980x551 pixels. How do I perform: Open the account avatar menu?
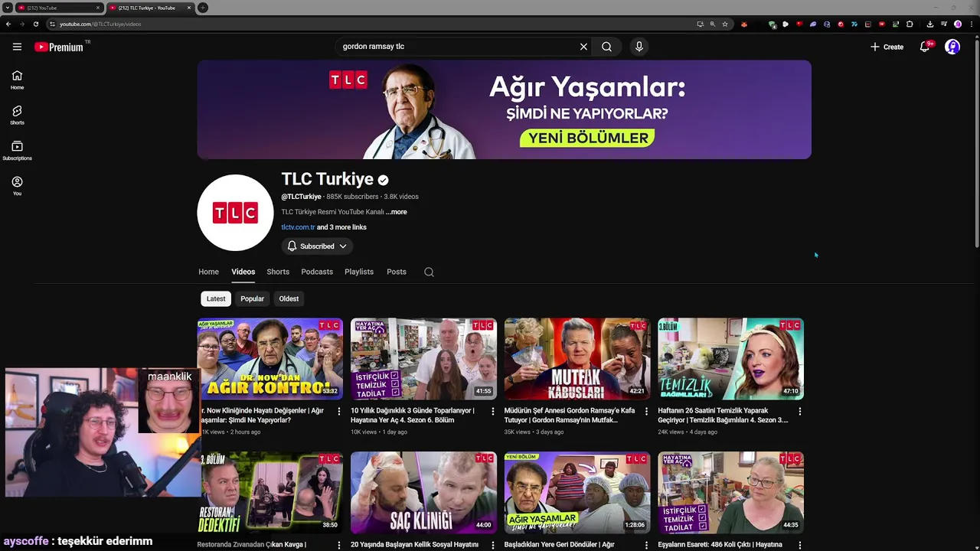[952, 47]
